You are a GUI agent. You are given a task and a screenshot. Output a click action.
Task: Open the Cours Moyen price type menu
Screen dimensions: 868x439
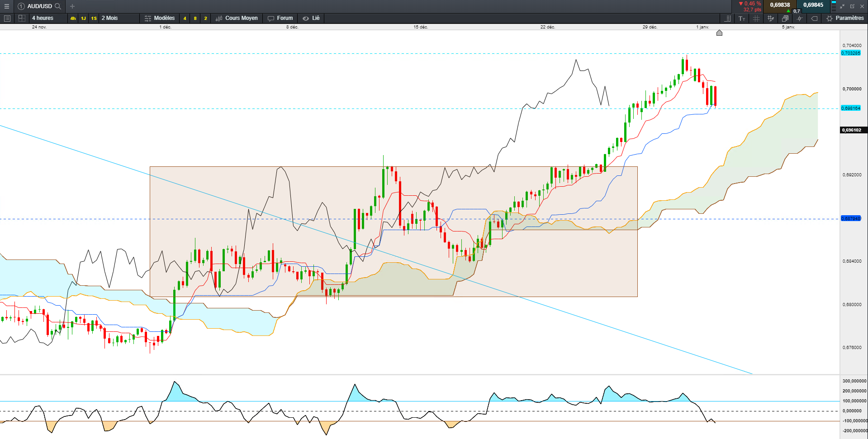pos(237,18)
